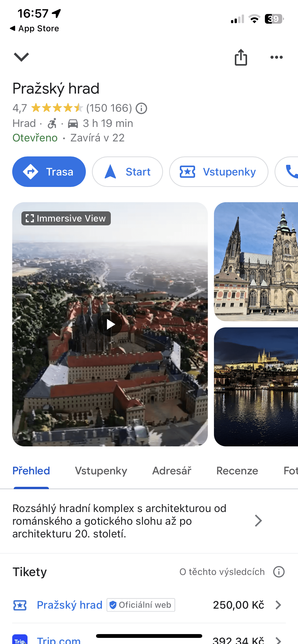Expand the castle description with chevron
Screen dimensions: 298x644
tap(258, 521)
